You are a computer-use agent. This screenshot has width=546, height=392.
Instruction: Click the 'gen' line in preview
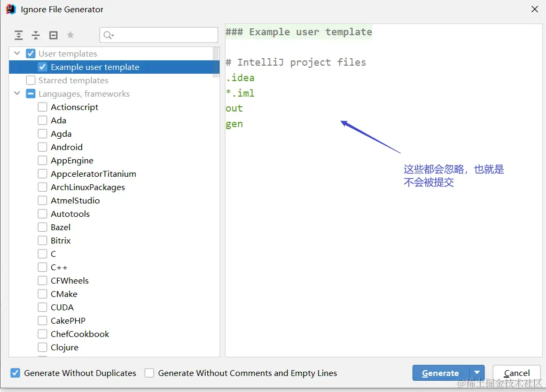click(x=234, y=124)
